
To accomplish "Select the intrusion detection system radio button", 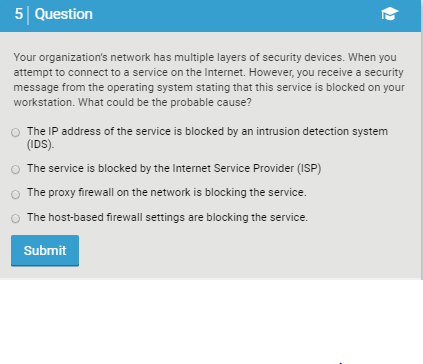I will click(x=15, y=133).
